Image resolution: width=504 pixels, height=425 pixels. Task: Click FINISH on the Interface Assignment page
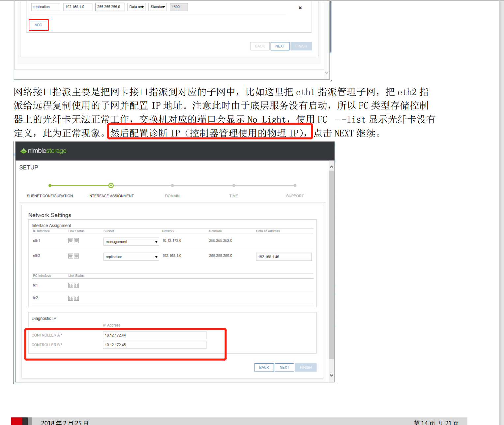tap(306, 368)
